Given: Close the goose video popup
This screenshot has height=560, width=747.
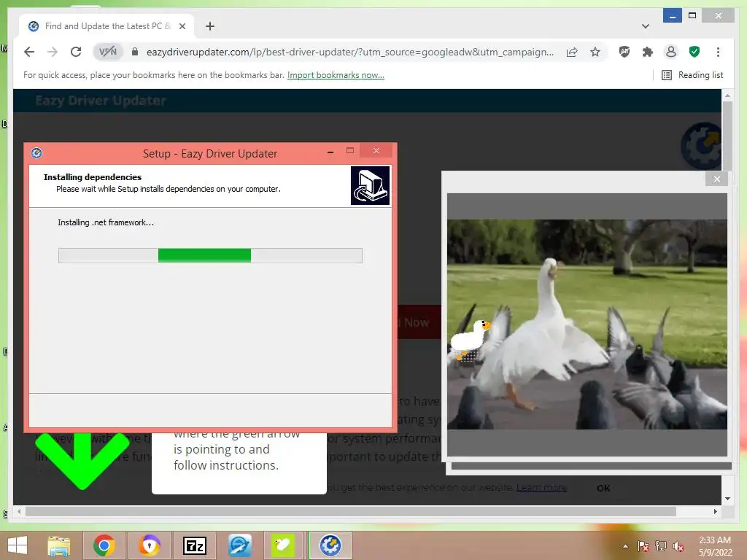Looking at the screenshot, I should pyautogui.click(x=717, y=179).
